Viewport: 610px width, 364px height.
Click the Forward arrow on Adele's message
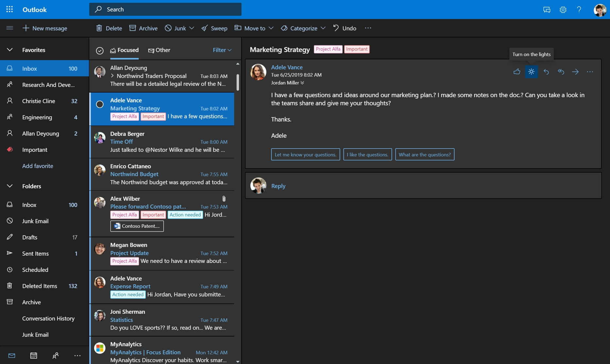coord(575,72)
